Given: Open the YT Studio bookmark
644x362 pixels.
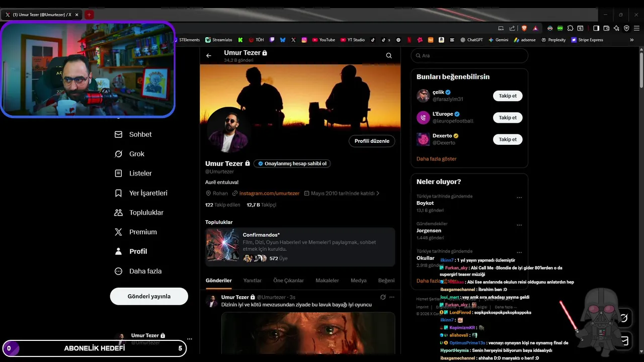Looking at the screenshot, I should point(353,40).
